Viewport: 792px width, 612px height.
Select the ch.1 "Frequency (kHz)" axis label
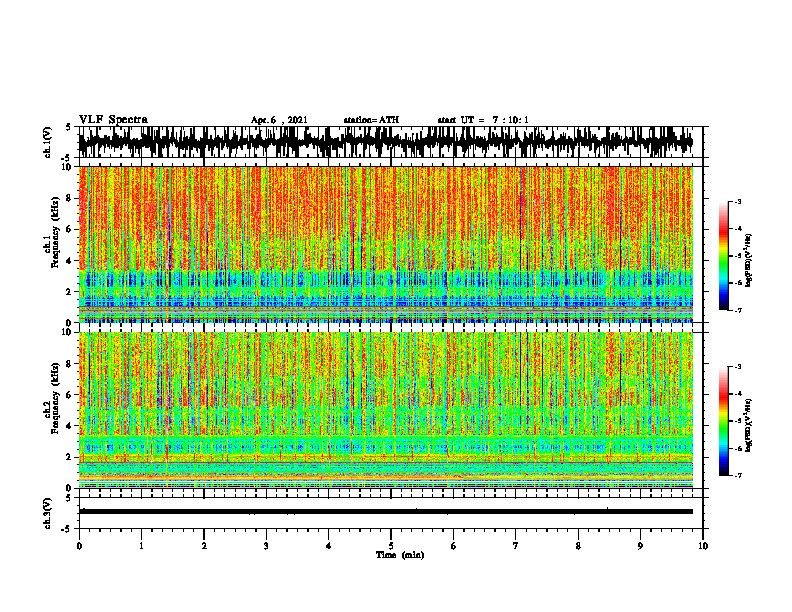click(55, 232)
